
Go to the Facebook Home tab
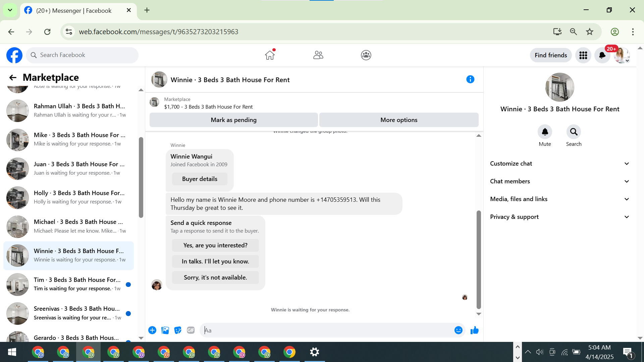pyautogui.click(x=270, y=55)
